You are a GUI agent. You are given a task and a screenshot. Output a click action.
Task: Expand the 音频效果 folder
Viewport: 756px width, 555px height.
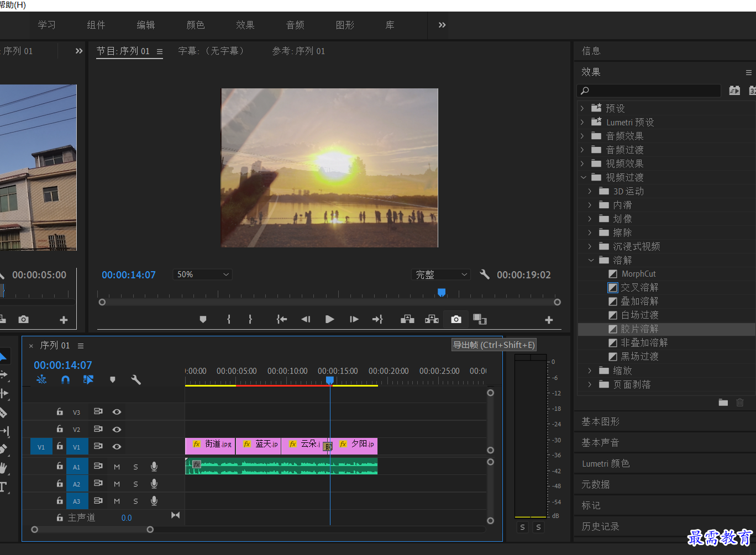click(582, 136)
